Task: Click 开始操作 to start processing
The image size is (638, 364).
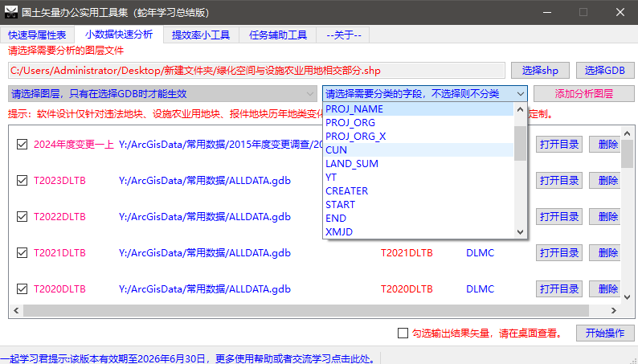Action: [x=604, y=333]
